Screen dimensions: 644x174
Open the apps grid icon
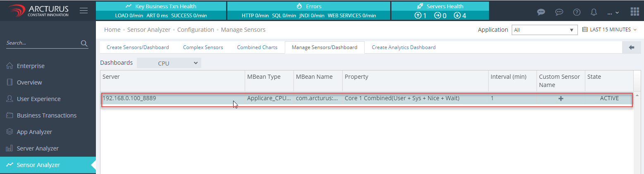[x=634, y=12]
